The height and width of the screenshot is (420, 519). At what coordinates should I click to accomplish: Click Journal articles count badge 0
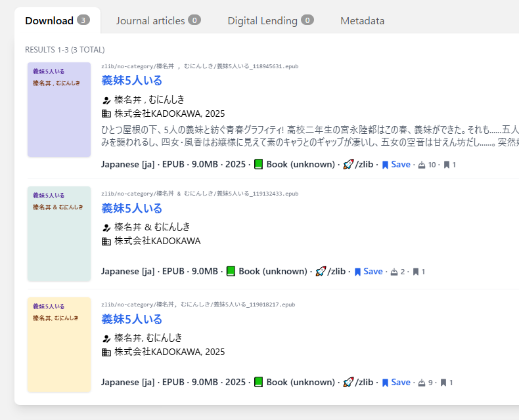point(194,20)
